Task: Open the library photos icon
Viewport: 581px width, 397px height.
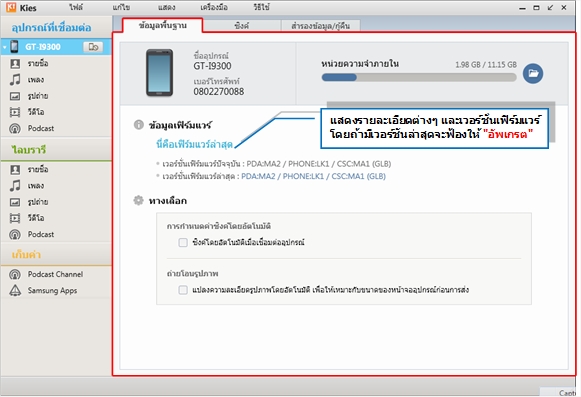Action: coord(15,202)
